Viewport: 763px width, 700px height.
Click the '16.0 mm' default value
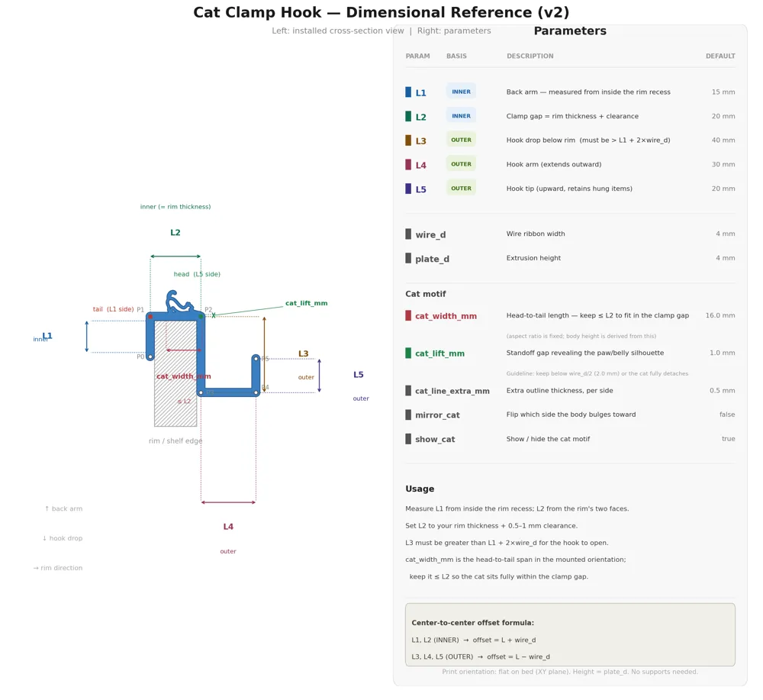tap(720, 315)
